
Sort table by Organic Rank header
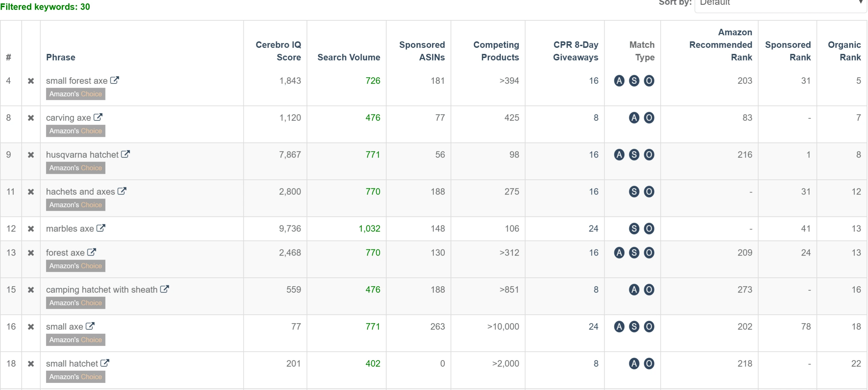coord(844,51)
